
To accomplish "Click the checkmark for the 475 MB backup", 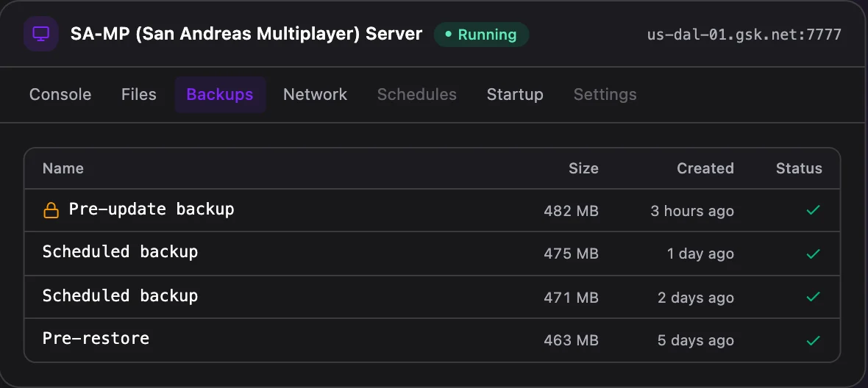I will tap(813, 254).
